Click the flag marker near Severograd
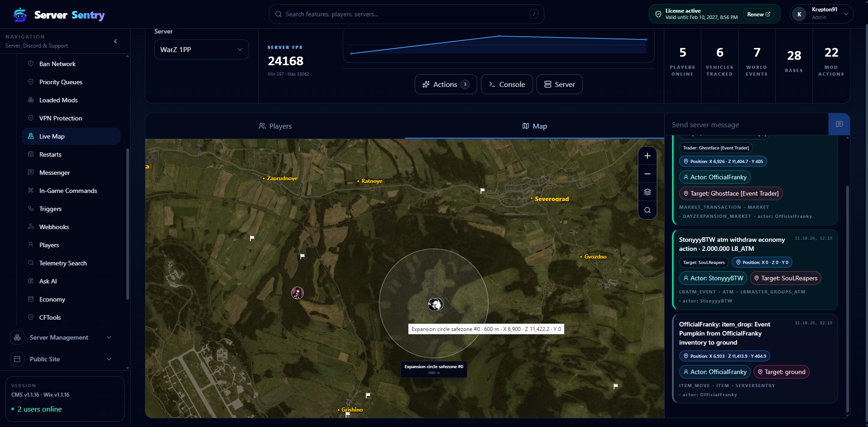The height and width of the screenshot is (427, 868). 483,191
